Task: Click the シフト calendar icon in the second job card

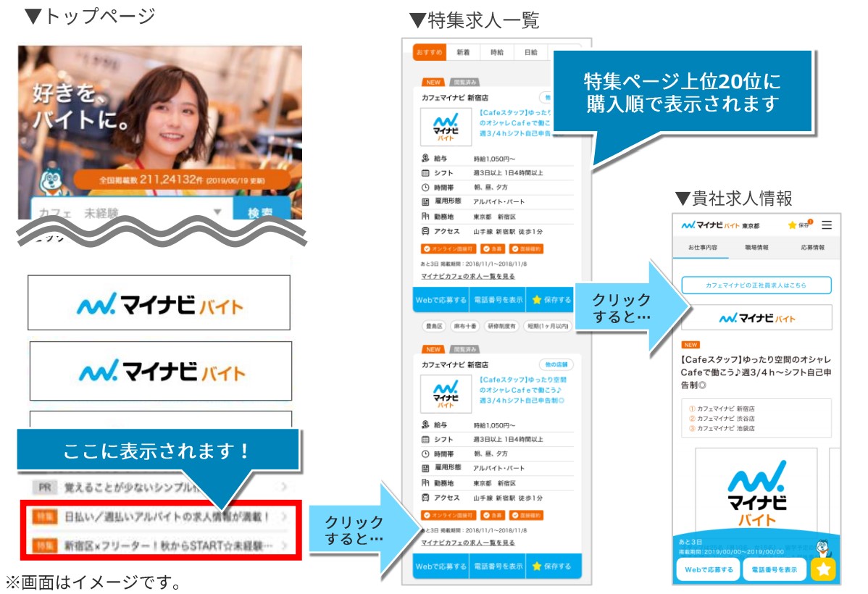Action: tap(425, 439)
